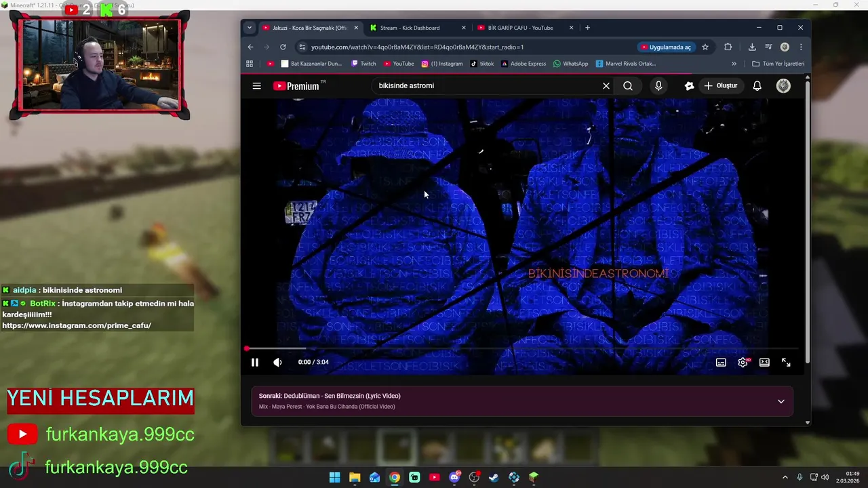Click the video progress bar
Viewport: 868px width, 488px height.
tap(522, 348)
